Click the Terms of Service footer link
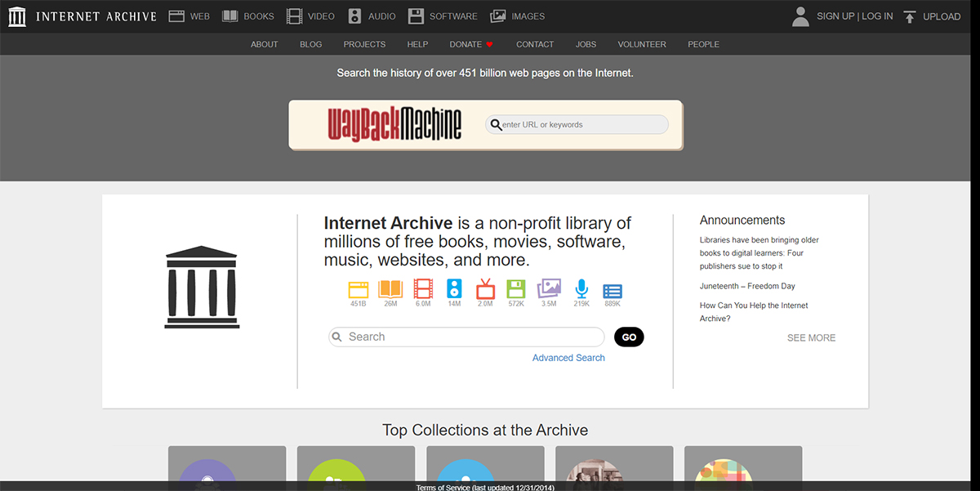980x491 pixels. coord(484,488)
